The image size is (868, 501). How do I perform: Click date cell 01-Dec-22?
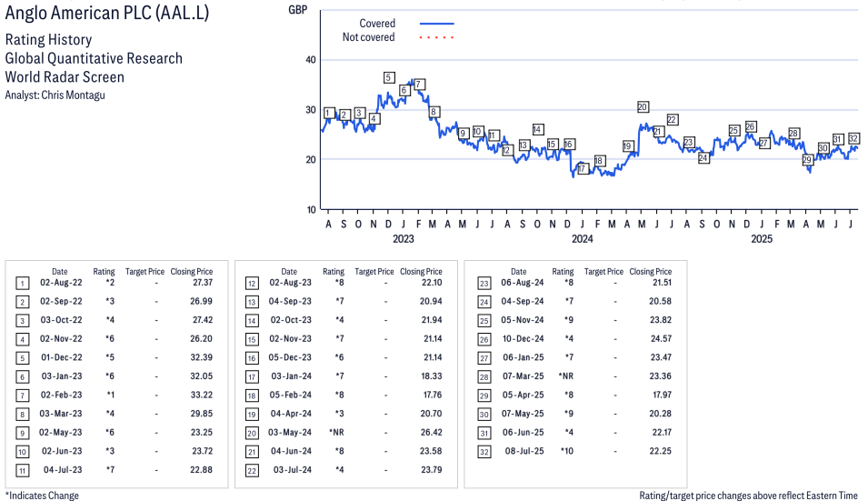[62, 357]
